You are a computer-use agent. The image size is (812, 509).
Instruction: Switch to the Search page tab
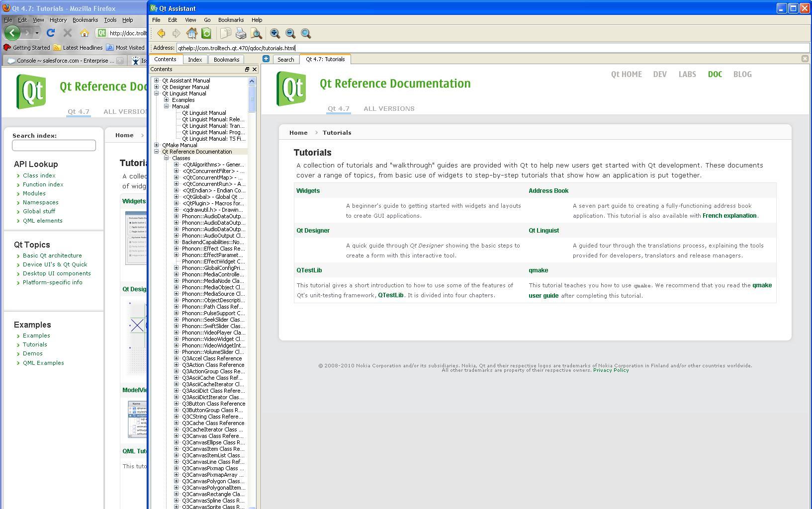click(x=285, y=60)
